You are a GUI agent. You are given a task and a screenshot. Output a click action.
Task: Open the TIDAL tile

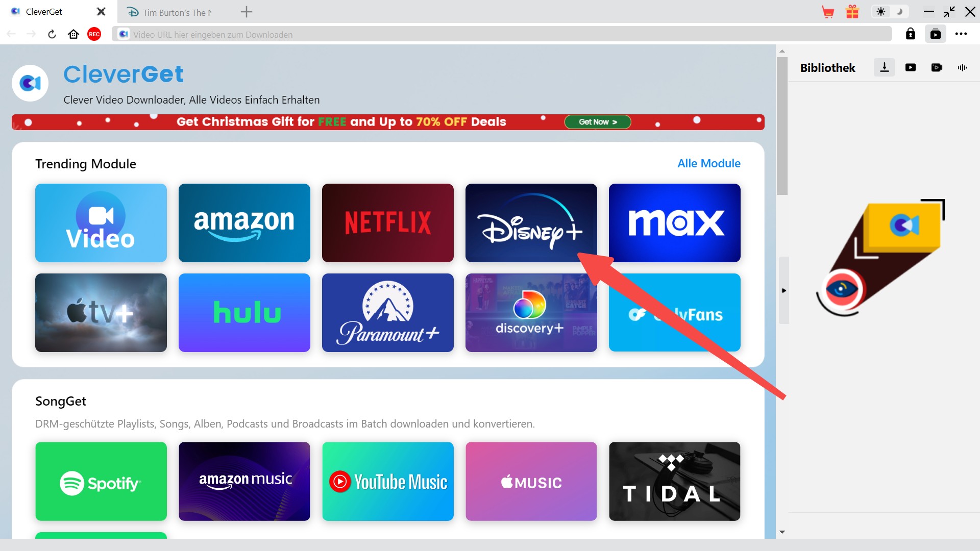[675, 482]
